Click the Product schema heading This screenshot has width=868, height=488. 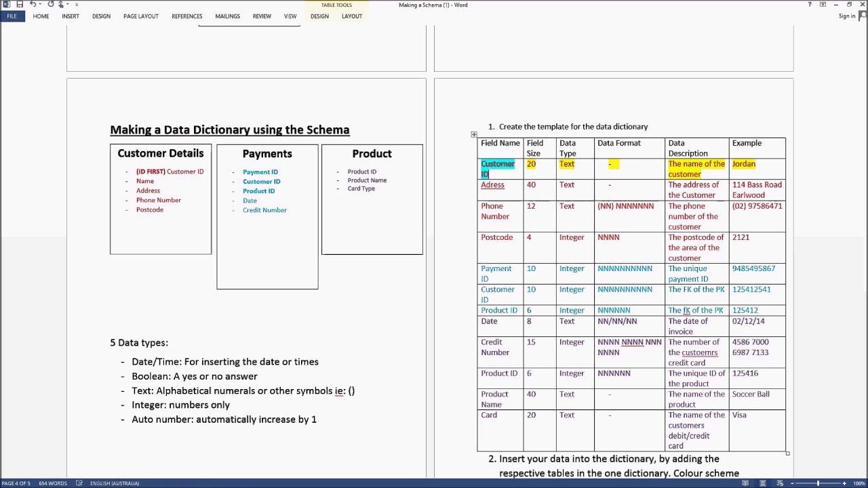coord(372,154)
